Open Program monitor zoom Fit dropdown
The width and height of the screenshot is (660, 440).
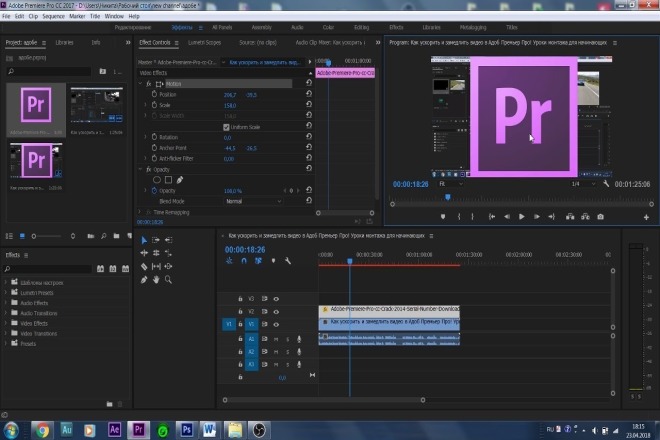(x=451, y=184)
